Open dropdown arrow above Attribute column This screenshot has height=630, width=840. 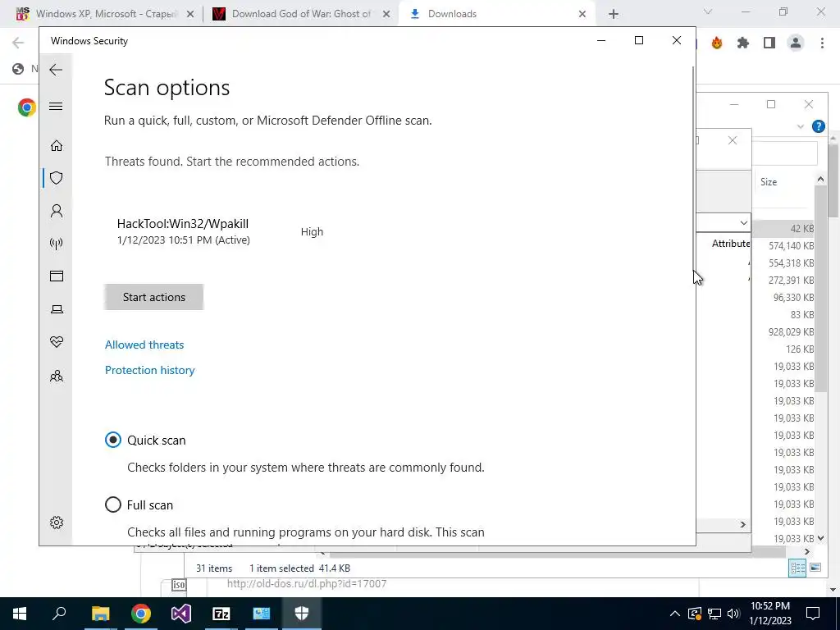[x=743, y=222]
